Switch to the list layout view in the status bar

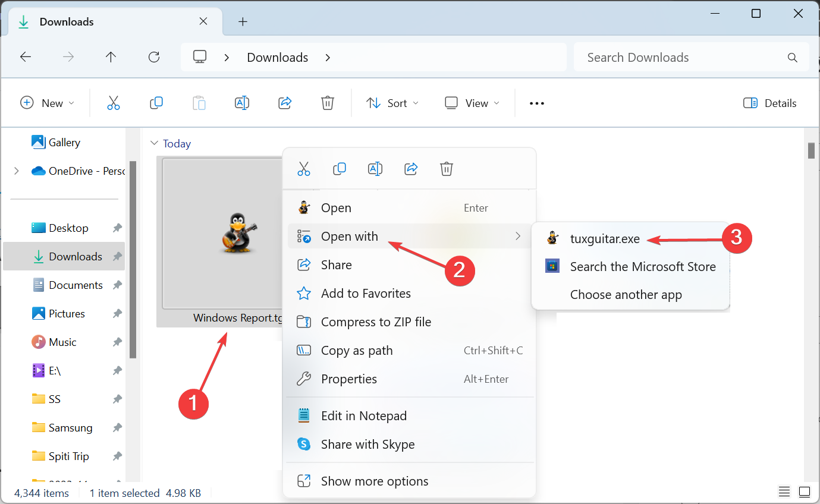[785, 492]
